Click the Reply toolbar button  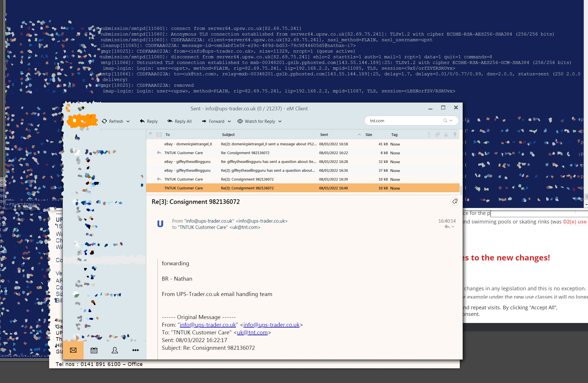click(x=149, y=121)
